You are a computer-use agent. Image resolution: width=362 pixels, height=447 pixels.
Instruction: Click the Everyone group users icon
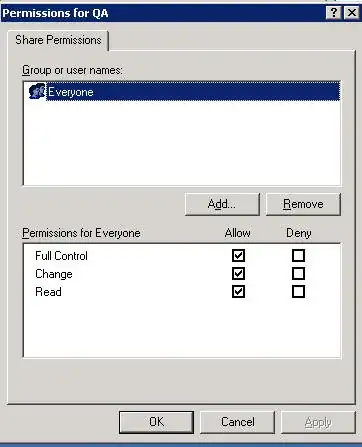tap(37, 91)
